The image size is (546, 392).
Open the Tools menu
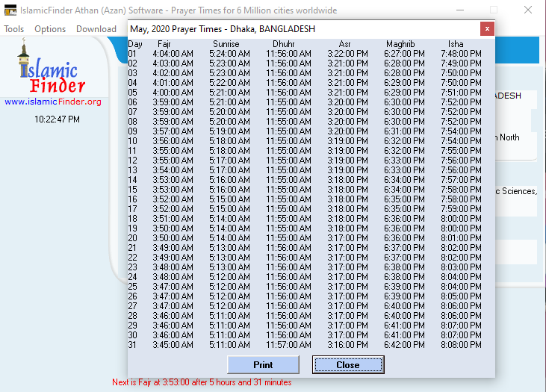tap(14, 29)
